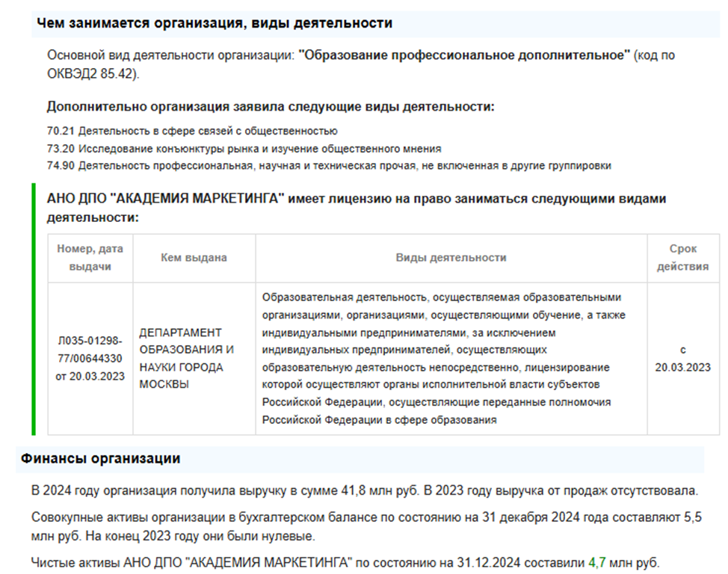The image size is (728, 574).
Task: Click the 'ОКВЭД2 85.42' code text
Action: click(91, 74)
